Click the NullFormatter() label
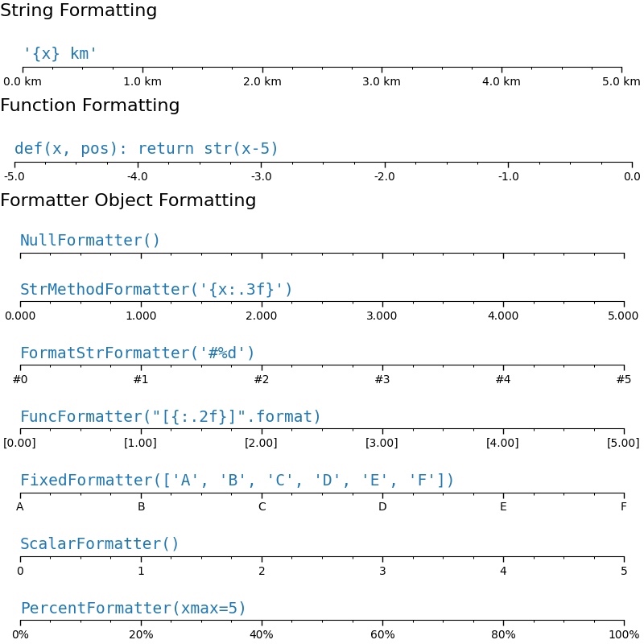 pos(90,240)
